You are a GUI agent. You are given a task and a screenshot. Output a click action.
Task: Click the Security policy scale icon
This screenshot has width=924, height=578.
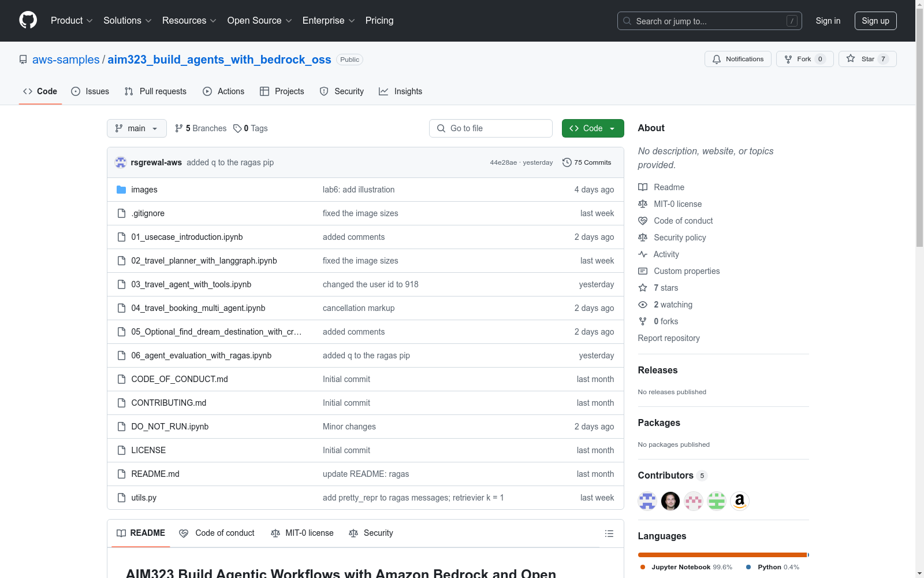[643, 238]
